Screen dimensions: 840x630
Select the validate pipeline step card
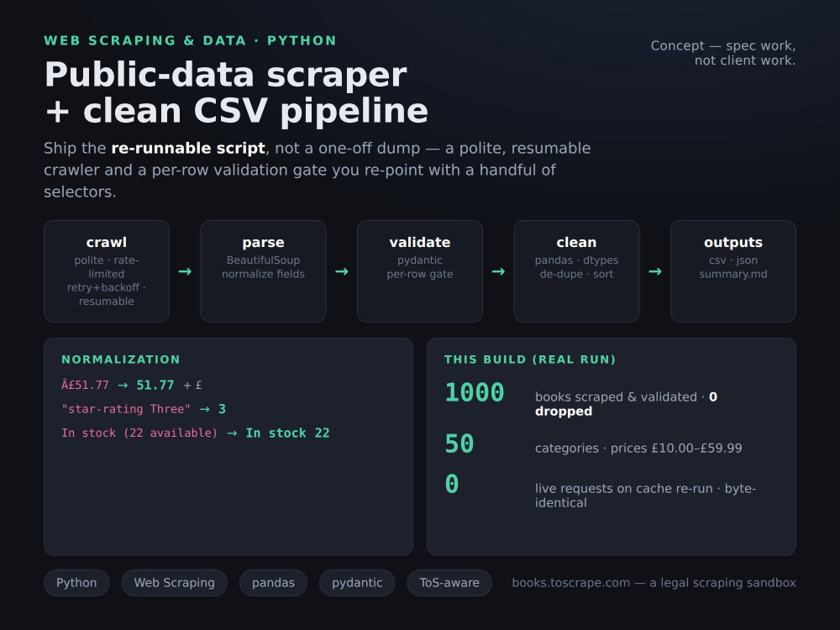pyautogui.click(x=419, y=271)
